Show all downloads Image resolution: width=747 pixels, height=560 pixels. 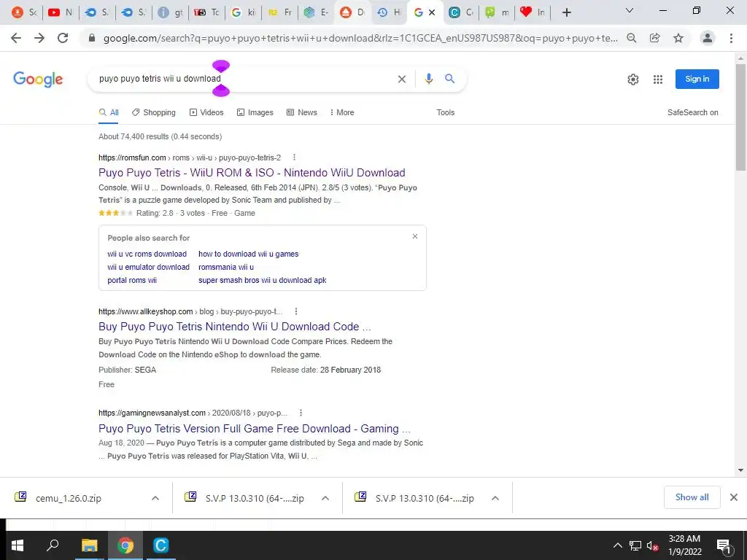(x=692, y=497)
